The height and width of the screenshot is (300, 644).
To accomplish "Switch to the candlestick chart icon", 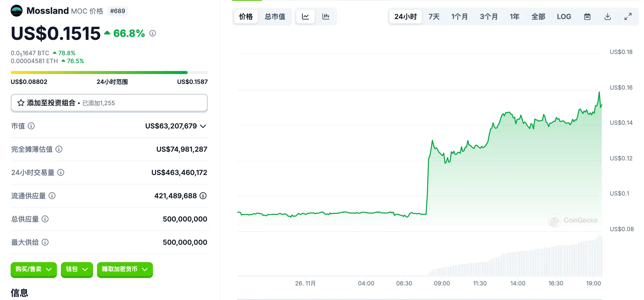I will click(326, 17).
